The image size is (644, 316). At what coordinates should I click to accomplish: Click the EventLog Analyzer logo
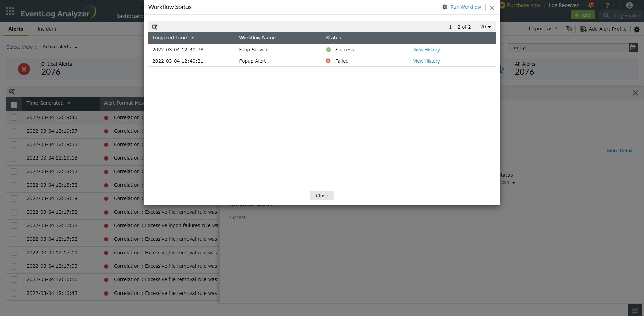coord(58,12)
